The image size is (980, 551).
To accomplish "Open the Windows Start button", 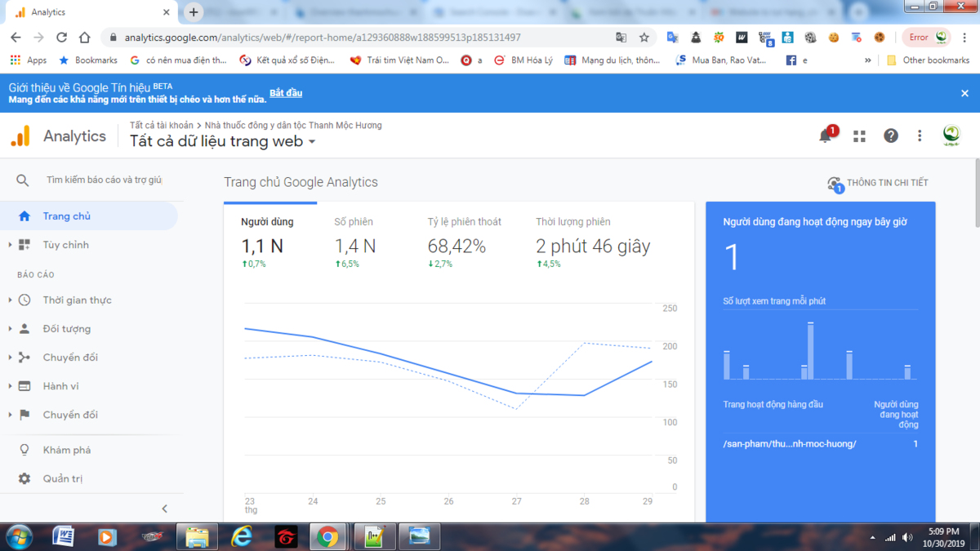I will point(18,536).
